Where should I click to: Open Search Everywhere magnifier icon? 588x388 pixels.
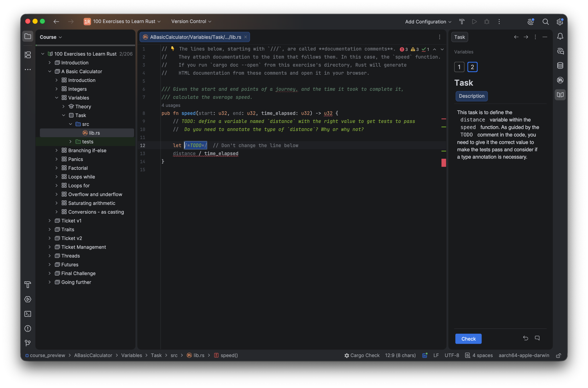pos(546,22)
